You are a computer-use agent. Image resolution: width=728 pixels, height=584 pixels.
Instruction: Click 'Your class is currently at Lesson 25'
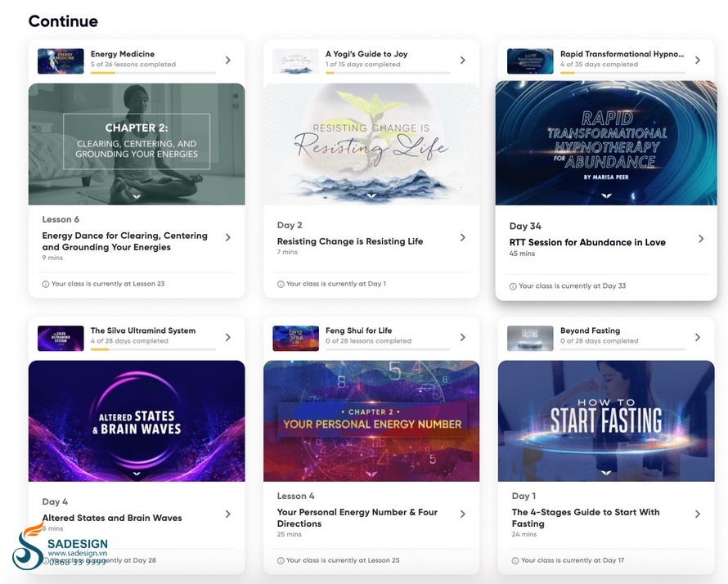pyautogui.click(x=343, y=561)
